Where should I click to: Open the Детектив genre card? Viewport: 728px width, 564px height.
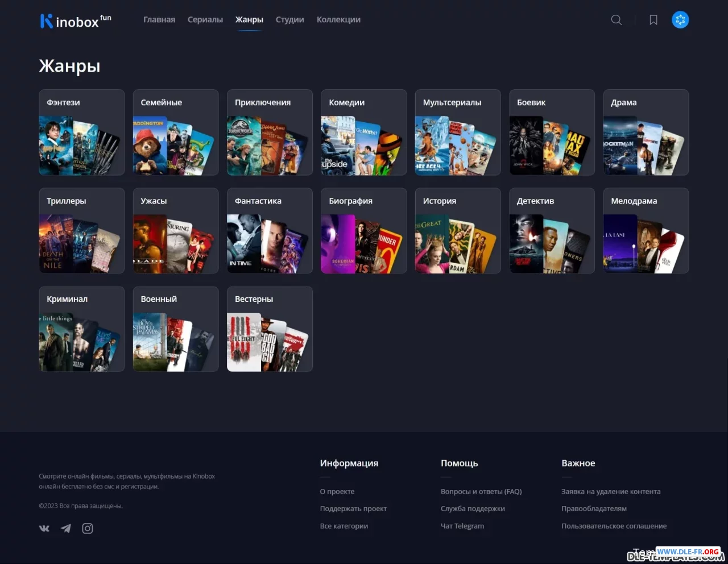tap(552, 231)
